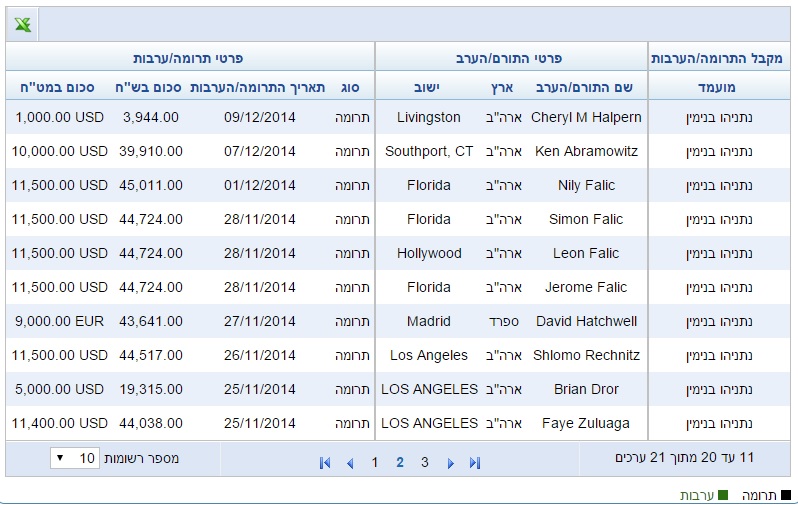Sort by the ארץ column header
Image resolution: width=798 pixels, height=505 pixels.
coord(502,87)
